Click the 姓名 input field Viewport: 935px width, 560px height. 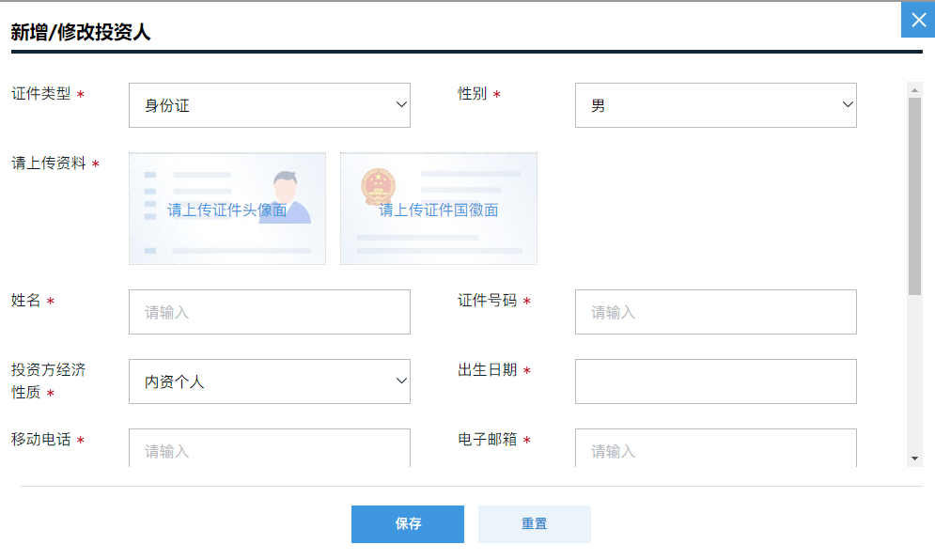coord(270,312)
